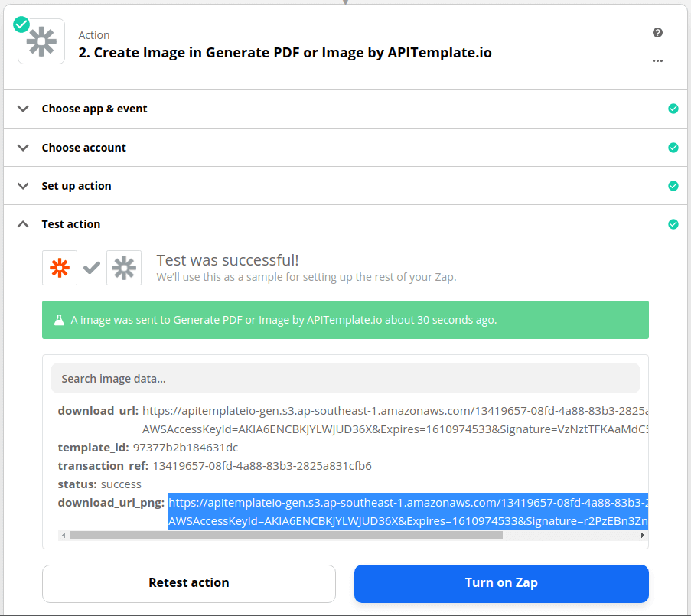Click the horizontal scrollbar right arrow

pyautogui.click(x=643, y=536)
